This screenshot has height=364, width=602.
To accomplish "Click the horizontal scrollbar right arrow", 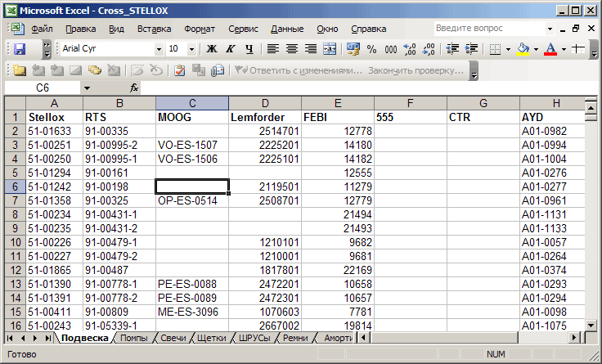I will click(x=574, y=338).
